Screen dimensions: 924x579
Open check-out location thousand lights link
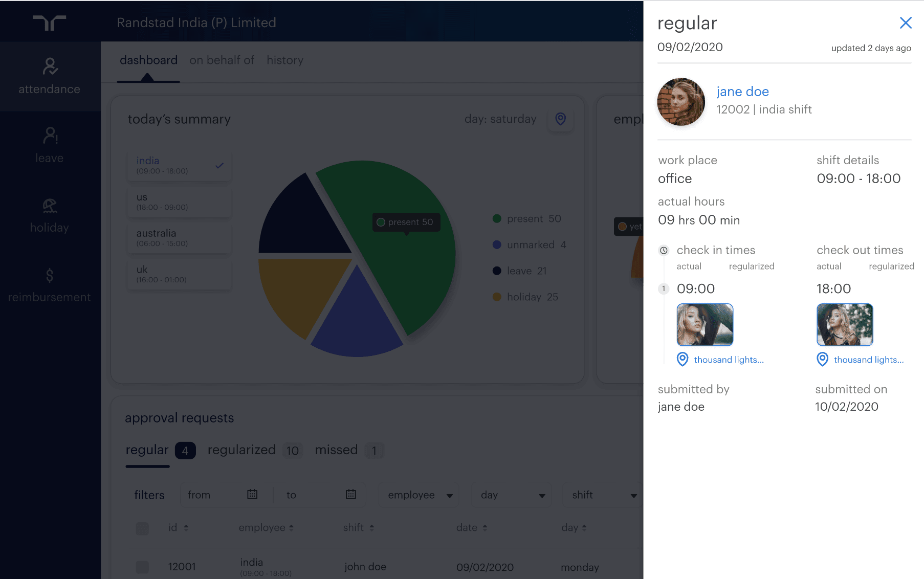869,360
